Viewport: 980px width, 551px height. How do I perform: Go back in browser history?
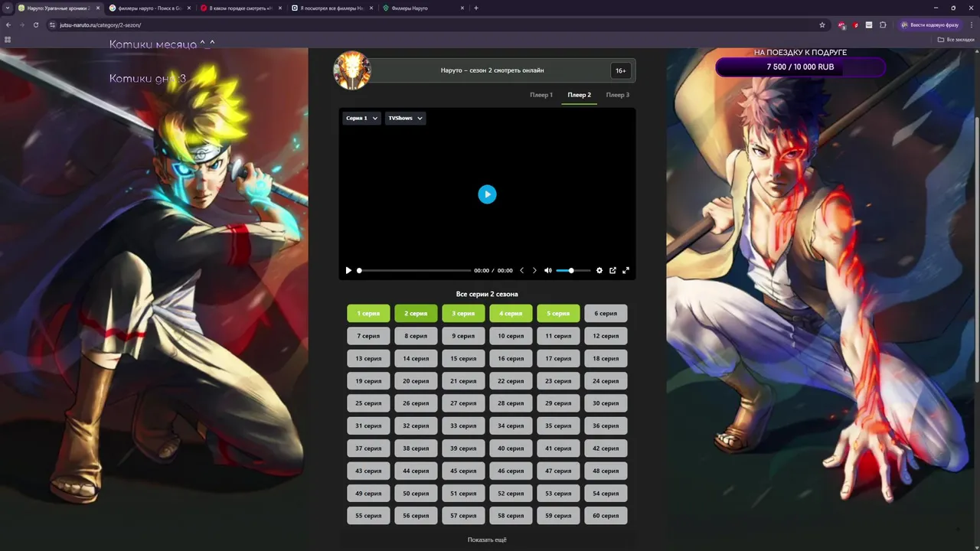point(8,24)
